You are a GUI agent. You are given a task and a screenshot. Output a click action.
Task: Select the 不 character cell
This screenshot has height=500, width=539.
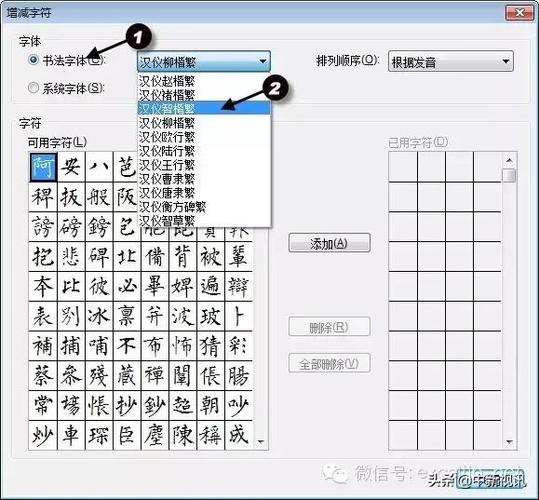pyautogui.click(x=127, y=346)
